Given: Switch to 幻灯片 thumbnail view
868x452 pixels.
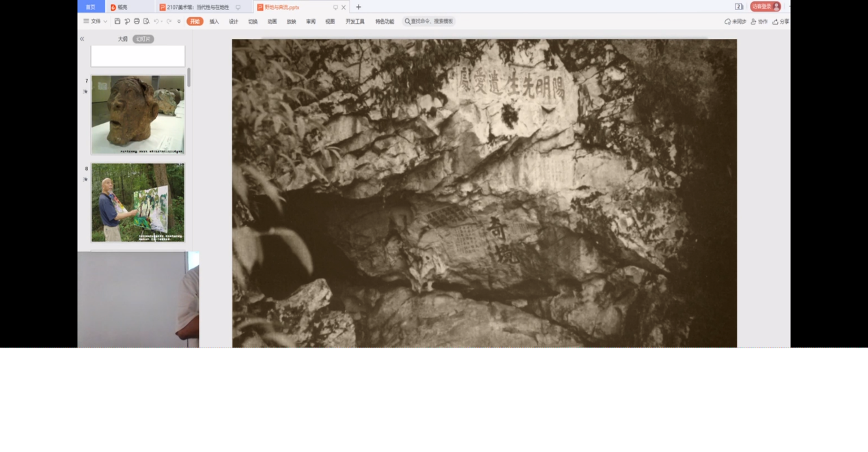Looking at the screenshot, I should (x=143, y=39).
